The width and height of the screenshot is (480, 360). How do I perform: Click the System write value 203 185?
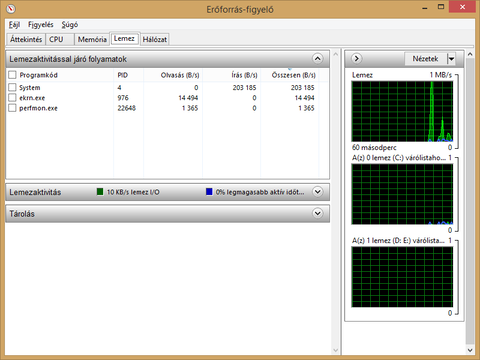(x=244, y=87)
